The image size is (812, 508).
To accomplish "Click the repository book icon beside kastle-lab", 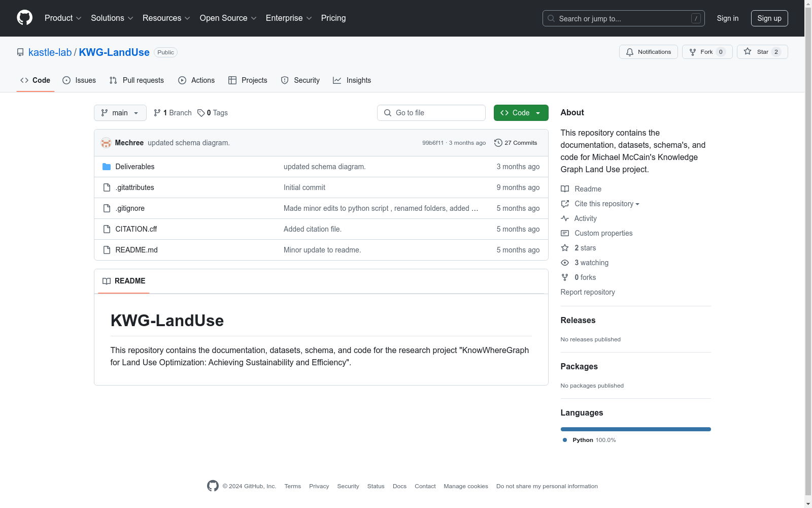I will tap(20, 52).
